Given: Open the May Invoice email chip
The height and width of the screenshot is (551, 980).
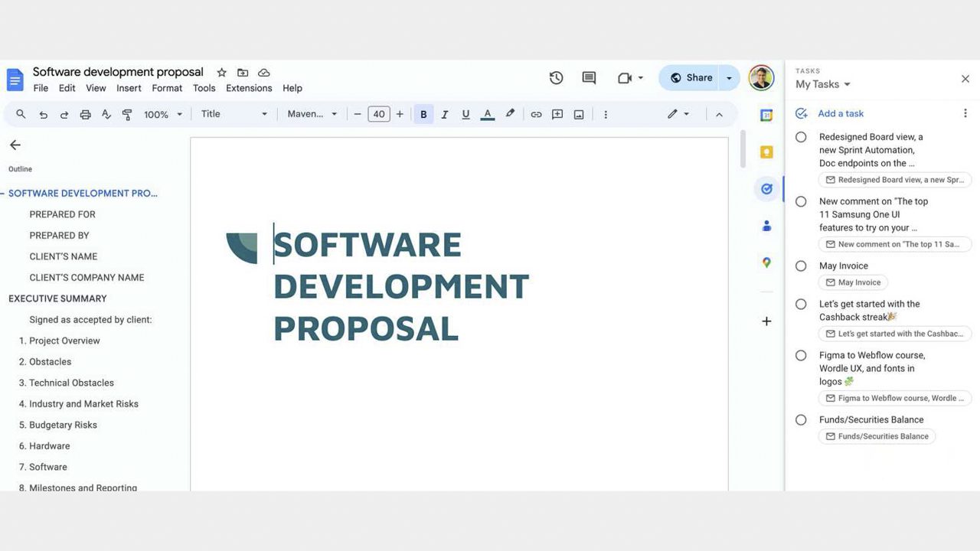Looking at the screenshot, I should coord(853,282).
